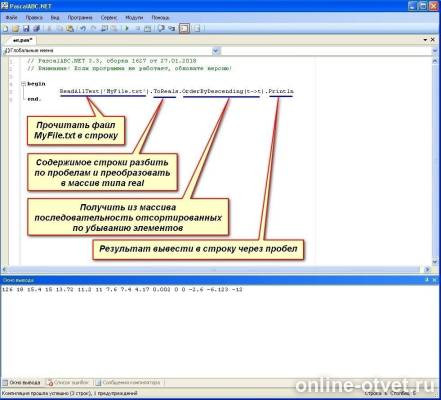The height and width of the screenshot is (400, 441).
Task: Toggle the highlighted output window toolbar button
Action: pyautogui.click(x=184, y=29)
